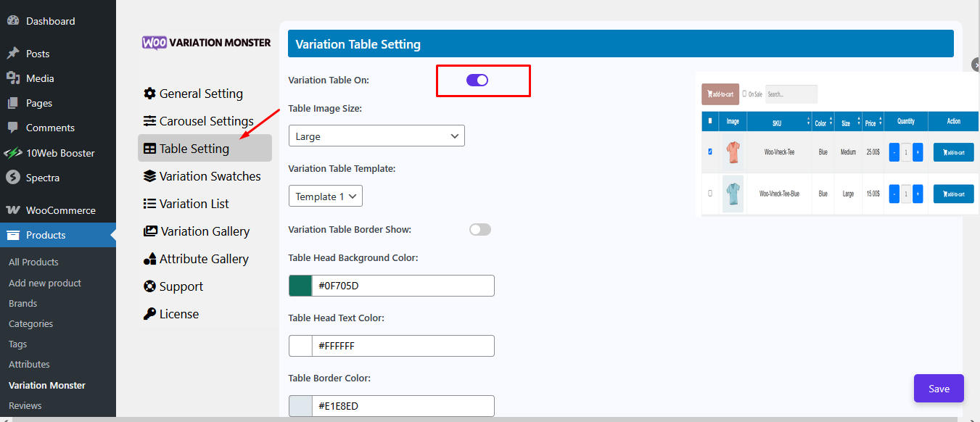
Task: Click the #0F705D color input field
Action: [x=403, y=286]
